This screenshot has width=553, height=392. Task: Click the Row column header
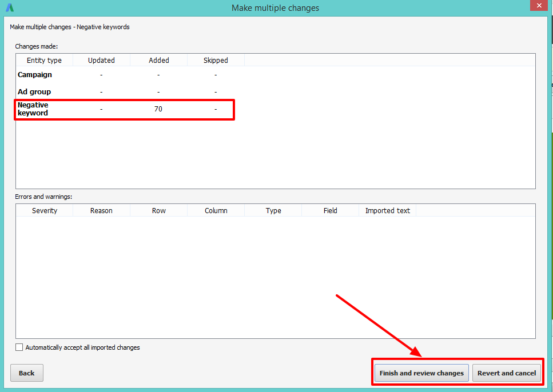click(x=159, y=210)
